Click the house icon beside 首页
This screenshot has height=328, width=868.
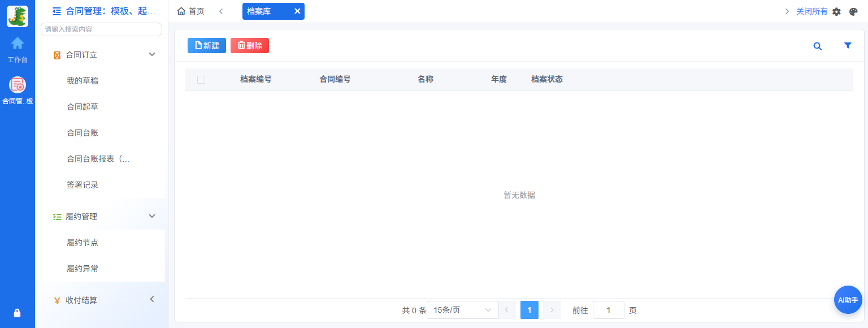[x=181, y=11]
